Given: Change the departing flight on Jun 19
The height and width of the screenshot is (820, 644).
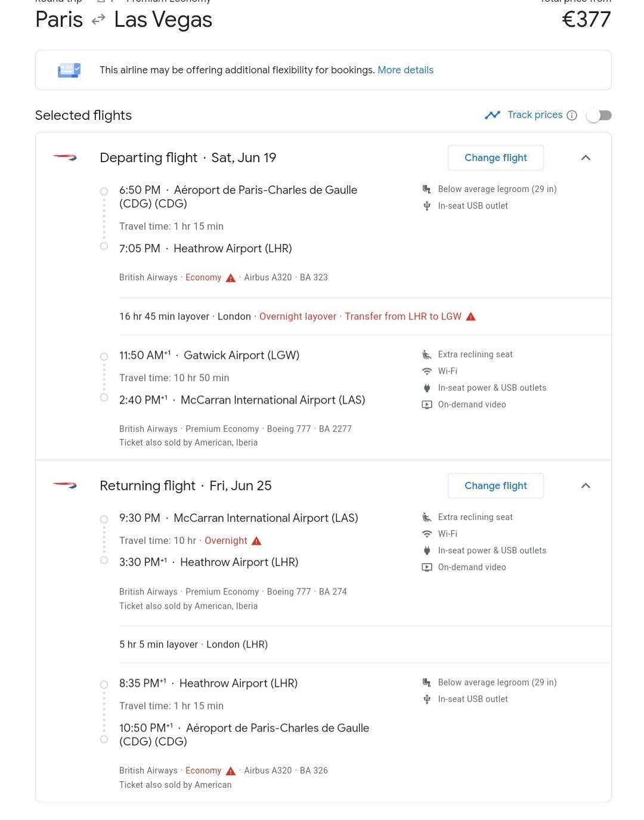Looking at the screenshot, I should pyautogui.click(x=496, y=158).
